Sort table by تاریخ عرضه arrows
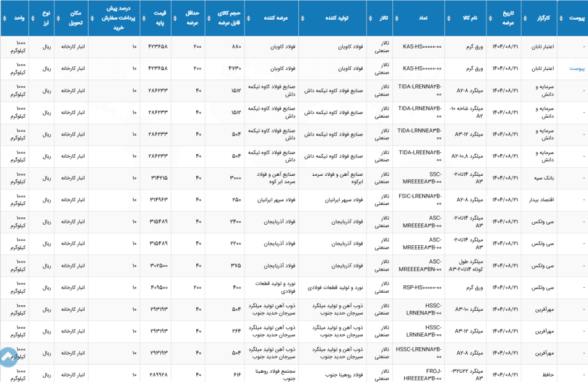588x382 pixels. pos(490,18)
